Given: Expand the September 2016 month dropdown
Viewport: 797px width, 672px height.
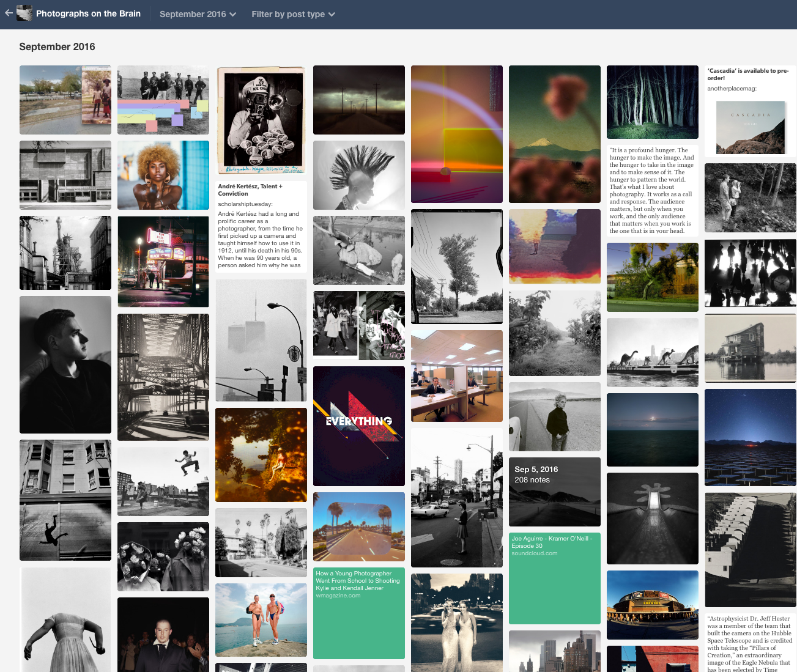Looking at the screenshot, I should [198, 14].
